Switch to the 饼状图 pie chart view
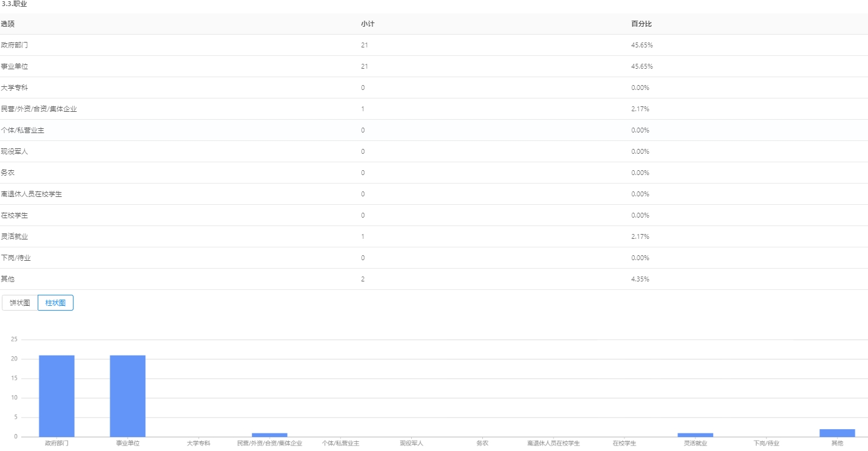The width and height of the screenshot is (868, 451). coord(20,303)
